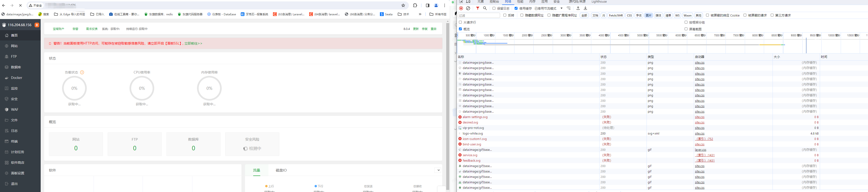Enable 屏幕截图 checkbox
This screenshot has width=868, height=192.
[686, 29]
